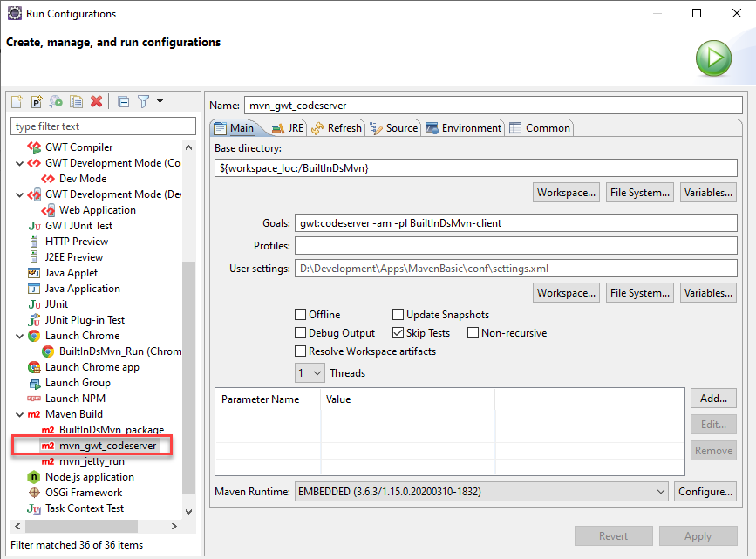Collapse the Maven Build tree node
Image resolution: width=756 pixels, height=559 pixels.
19,414
